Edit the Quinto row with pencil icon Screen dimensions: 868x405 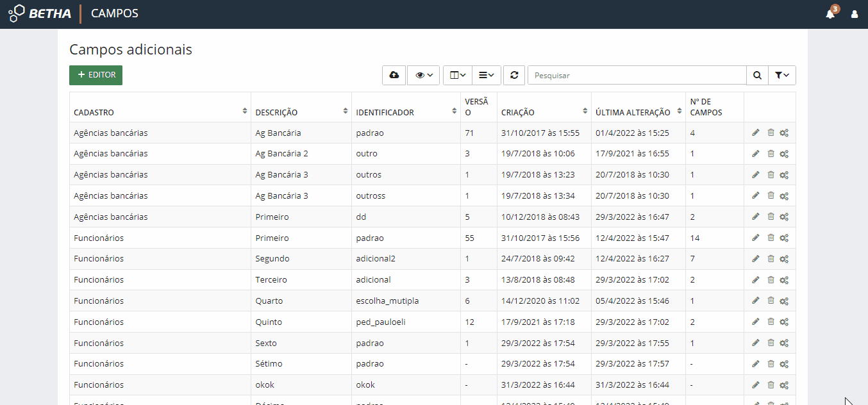click(x=756, y=322)
